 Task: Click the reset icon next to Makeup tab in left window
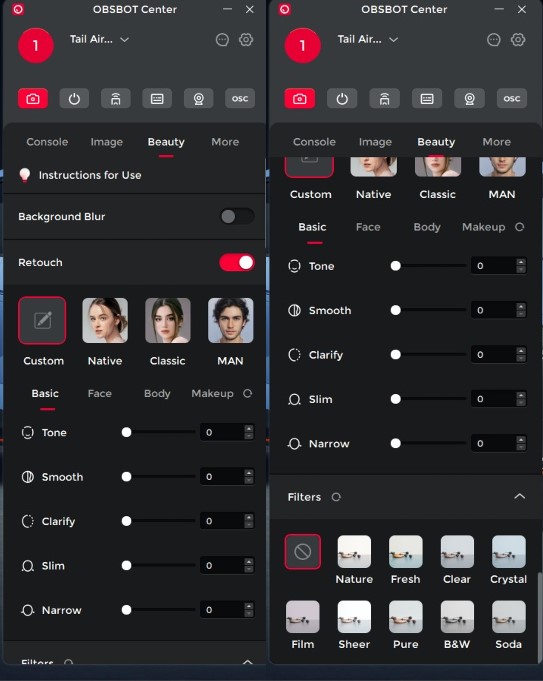tap(248, 393)
